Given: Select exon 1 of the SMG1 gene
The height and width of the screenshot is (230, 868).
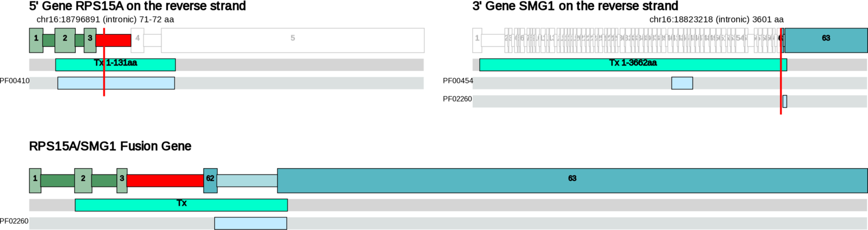Looking at the screenshot, I should [477, 40].
